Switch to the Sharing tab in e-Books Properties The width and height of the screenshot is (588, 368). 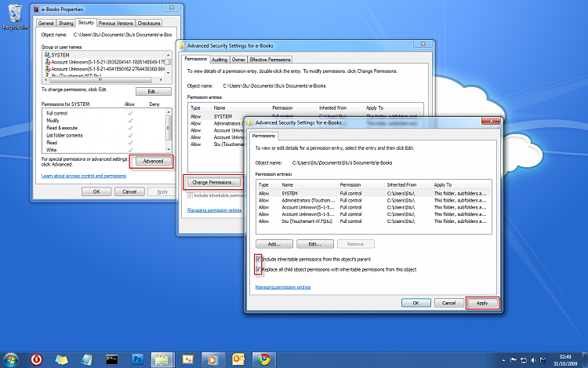[66, 24]
